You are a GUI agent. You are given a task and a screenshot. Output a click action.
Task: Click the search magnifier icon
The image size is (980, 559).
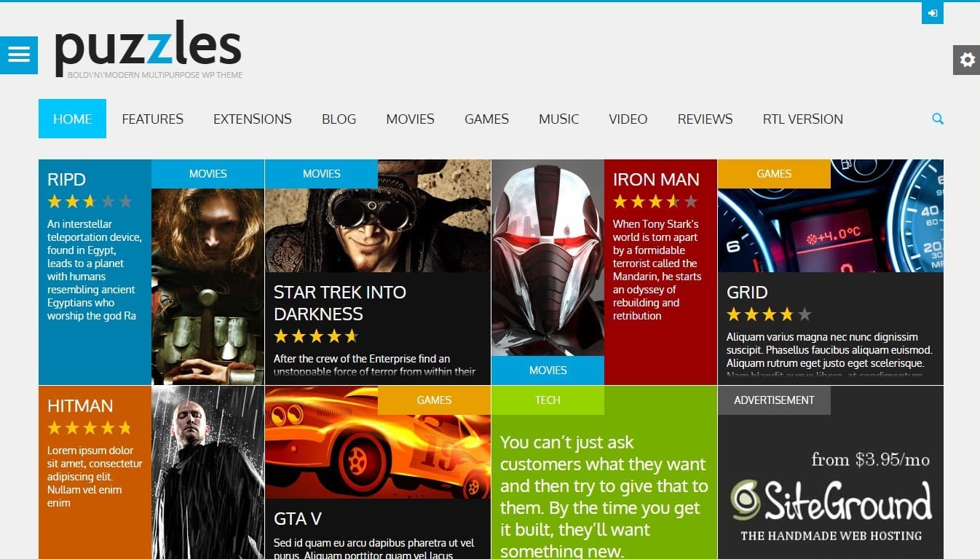point(938,119)
